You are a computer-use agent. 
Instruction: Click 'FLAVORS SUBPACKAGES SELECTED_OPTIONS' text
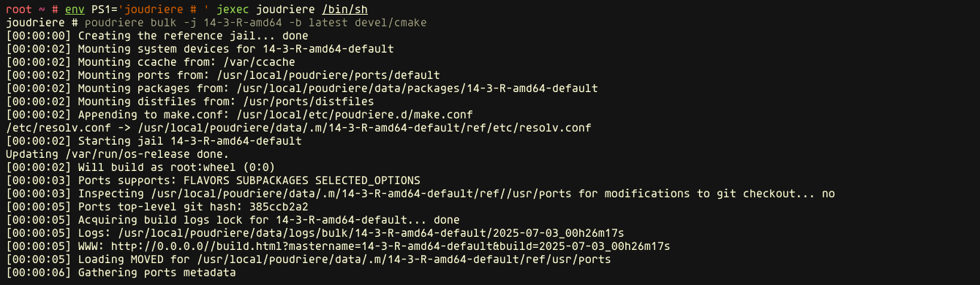(302, 180)
